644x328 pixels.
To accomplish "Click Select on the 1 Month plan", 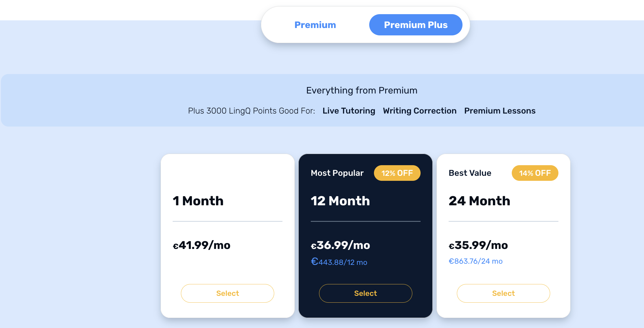I will pos(228,293).
